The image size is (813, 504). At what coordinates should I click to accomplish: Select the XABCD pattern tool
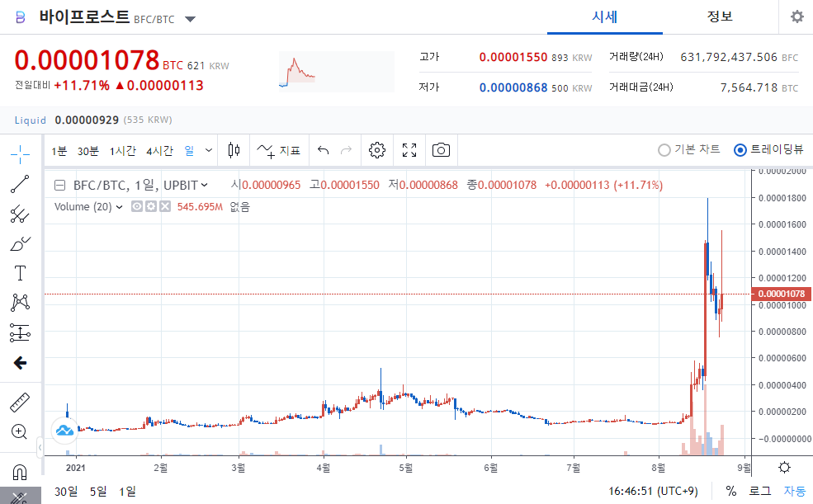tap(20, 303)
